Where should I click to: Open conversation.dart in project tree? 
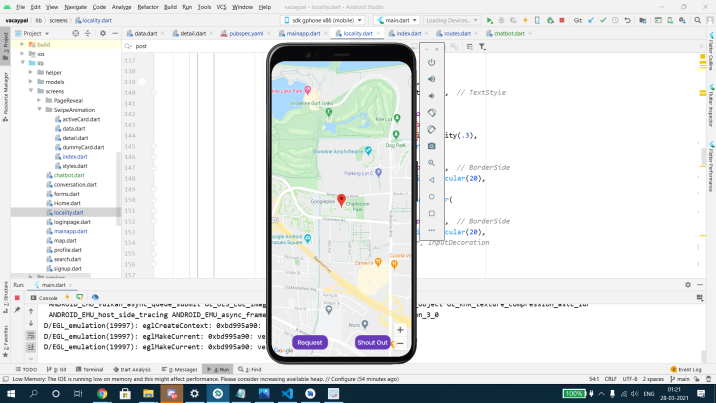75,184
